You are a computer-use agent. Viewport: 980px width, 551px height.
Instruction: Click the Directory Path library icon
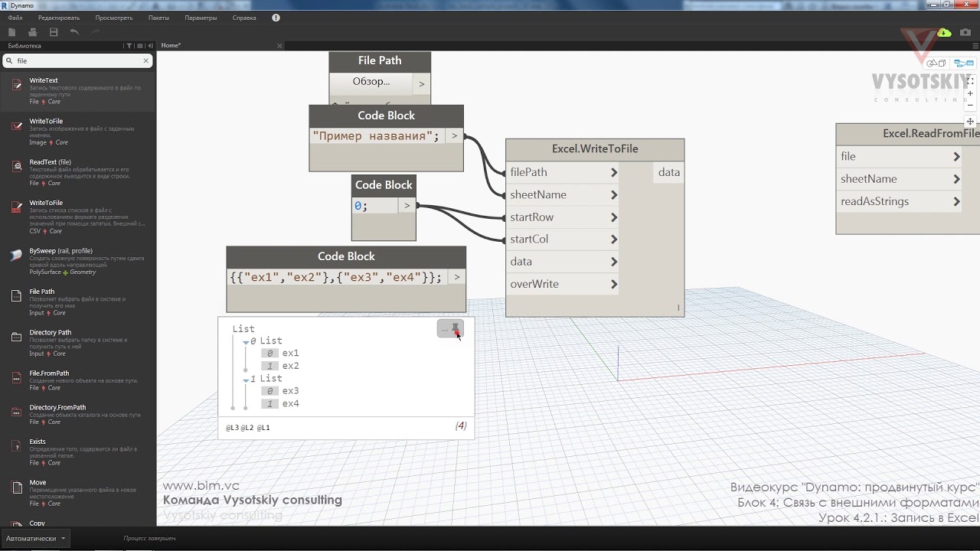[x=16, y=337]
